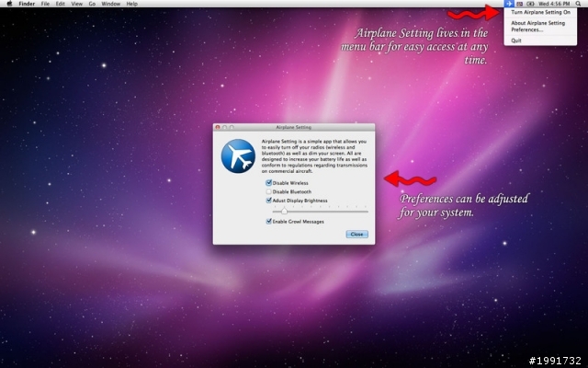Click the blue airplane app icon in dialog

pyautogui.click(x=238, y=155)
